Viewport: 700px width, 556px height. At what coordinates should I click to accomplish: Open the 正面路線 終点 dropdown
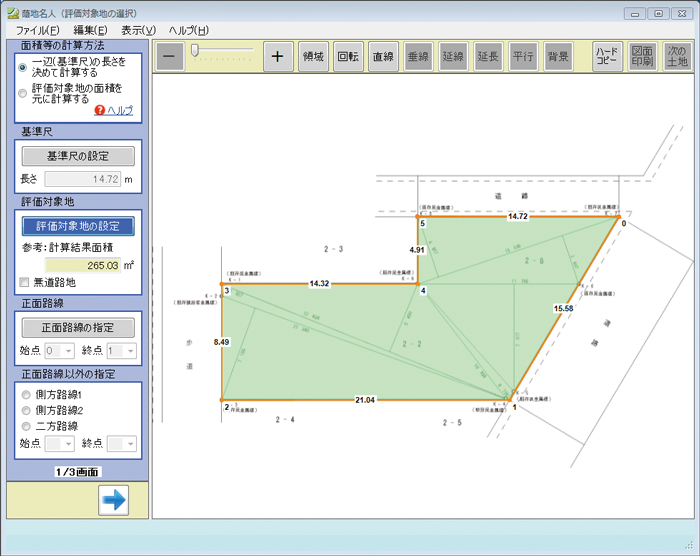pos(121,351)
